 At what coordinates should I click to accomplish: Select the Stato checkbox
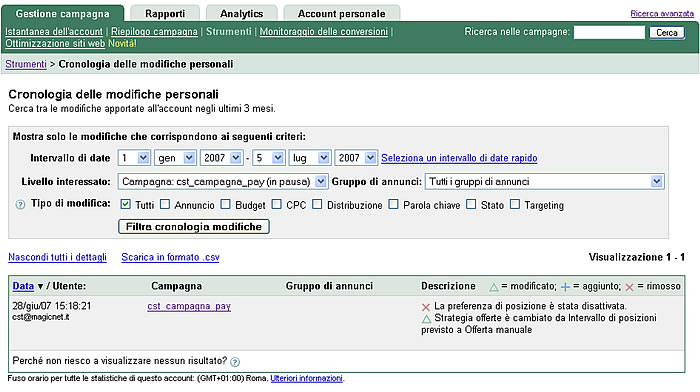click(471, 204)
